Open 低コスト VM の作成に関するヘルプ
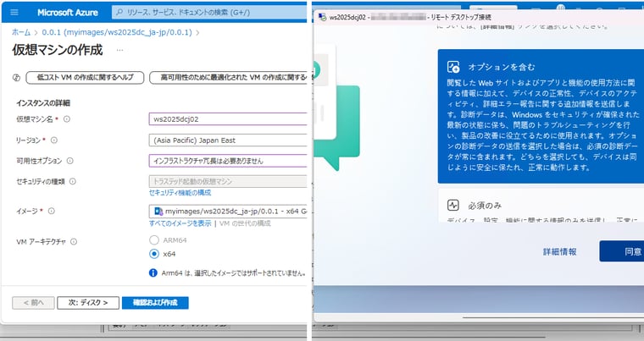Screen dimensions: 644x341 point(85,77)
